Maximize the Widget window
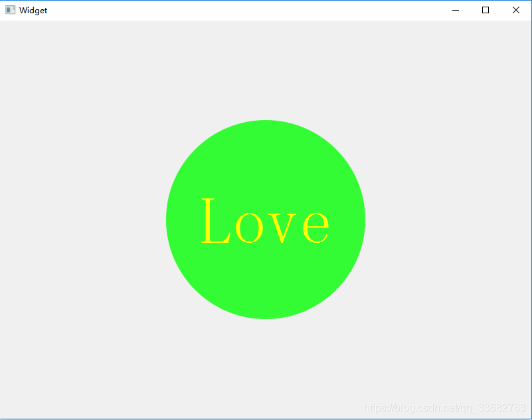Viewport: 532px width, 420px height. point(486,10)
